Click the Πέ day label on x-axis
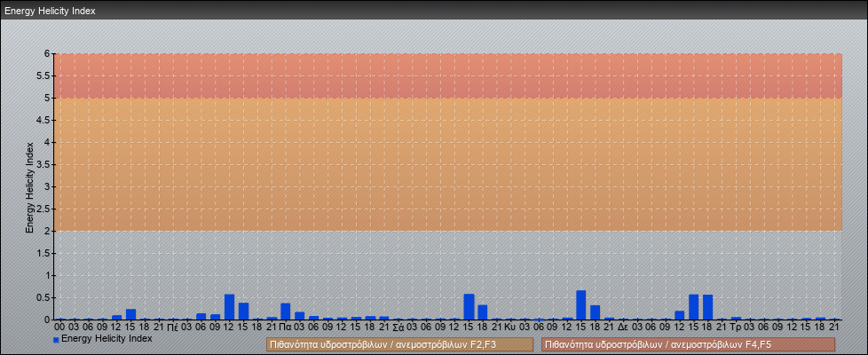Image resolution: width=868 pixels, height=355 pixels. 172,327
